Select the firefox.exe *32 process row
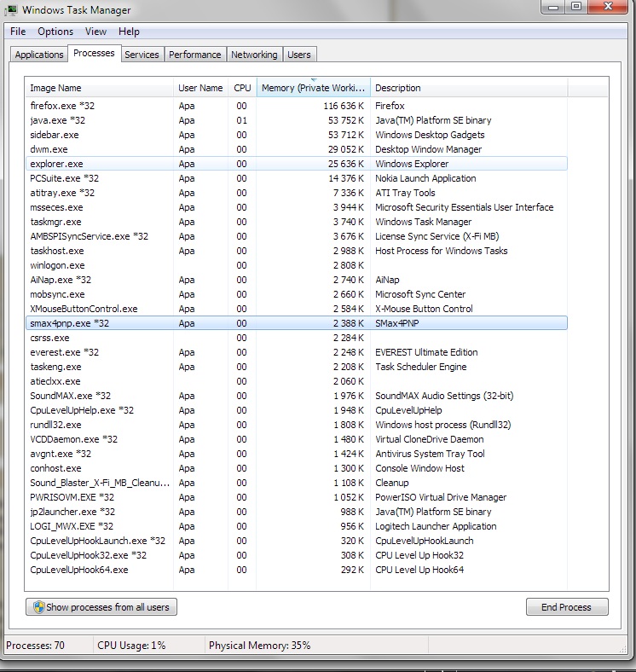The width and height of the screenshot is (636, 672). (297, 106)
